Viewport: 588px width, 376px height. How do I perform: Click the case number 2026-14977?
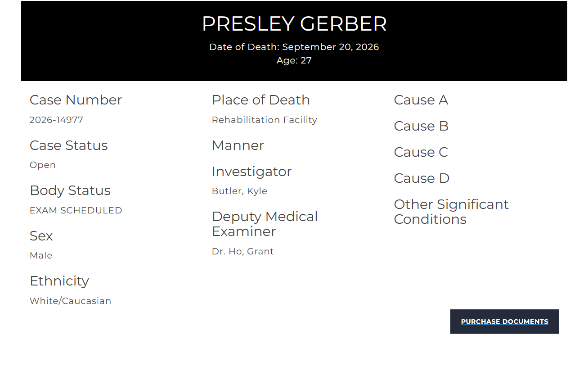coord(56,120)
